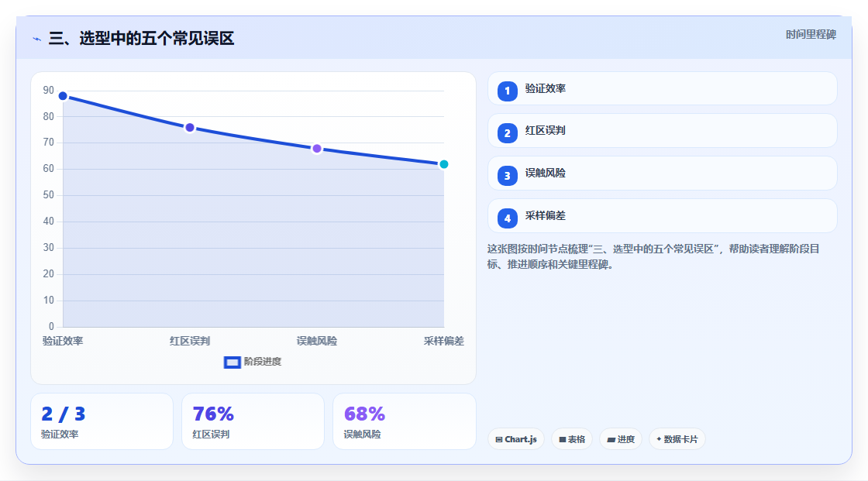Toggle the 阶段进度 legend color box
868x481 pixels.
tap(232, 362)
